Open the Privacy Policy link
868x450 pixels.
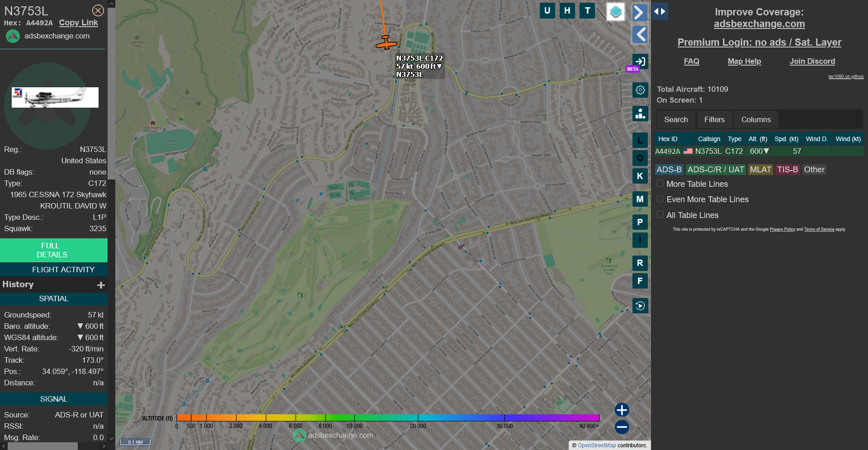tap(782, 229)
